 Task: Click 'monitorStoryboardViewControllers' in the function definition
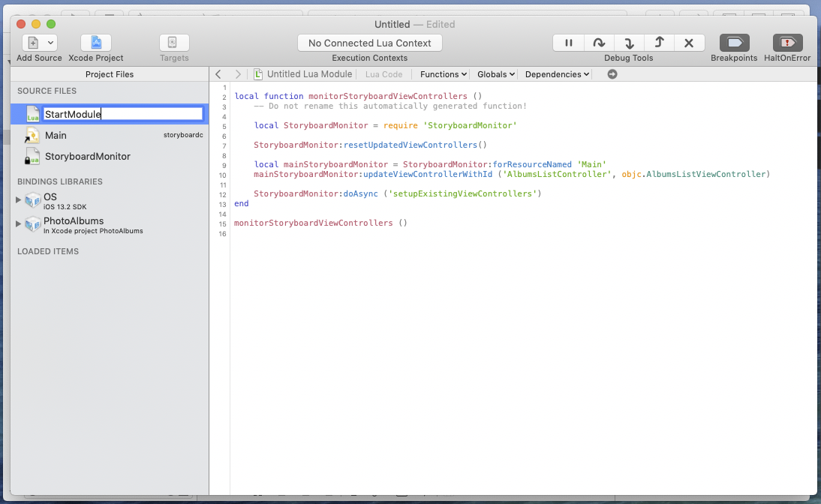(x=387, y=96)
